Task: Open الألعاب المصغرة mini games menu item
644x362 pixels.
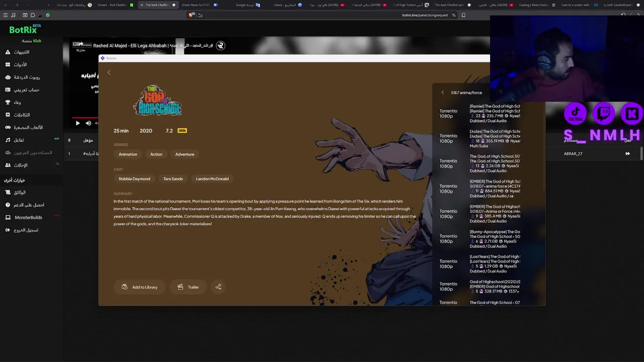Action: tap(24, 128)
